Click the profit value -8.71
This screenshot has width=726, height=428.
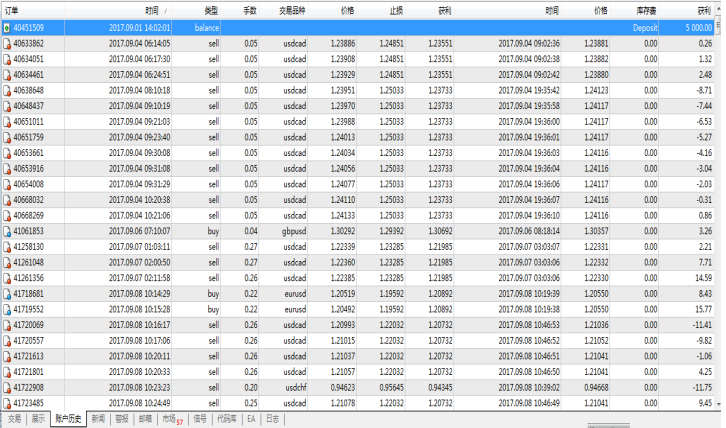[704, 90]
